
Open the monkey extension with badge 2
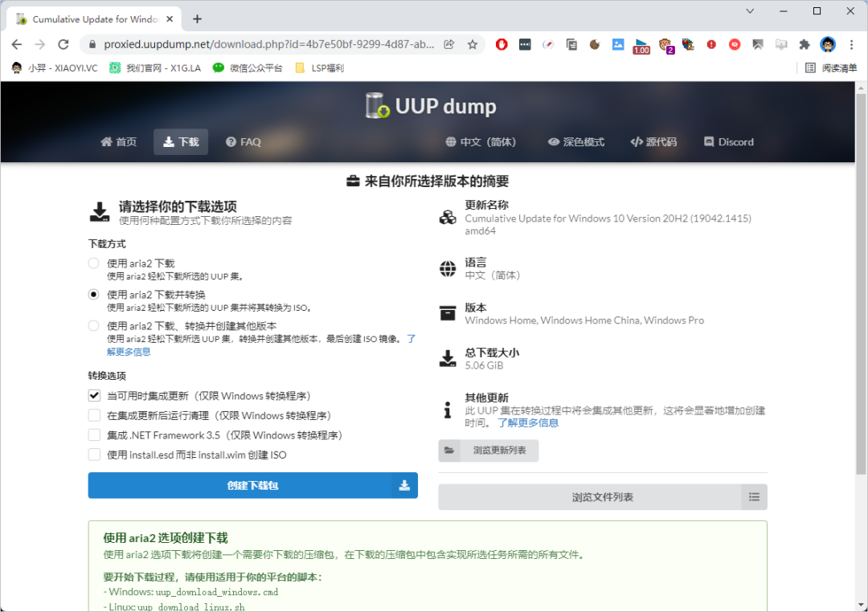pos(665,45)
